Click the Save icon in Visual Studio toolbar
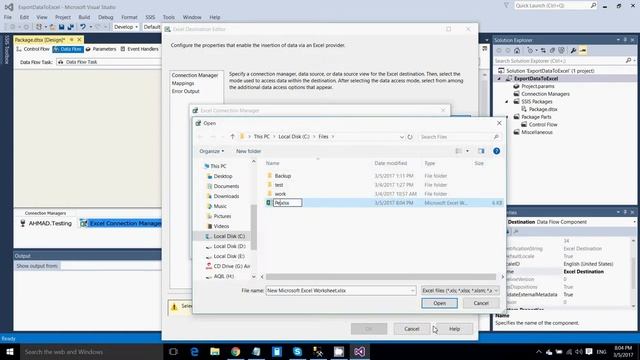This screenshot has width=640, height=360. coord(61,27)
